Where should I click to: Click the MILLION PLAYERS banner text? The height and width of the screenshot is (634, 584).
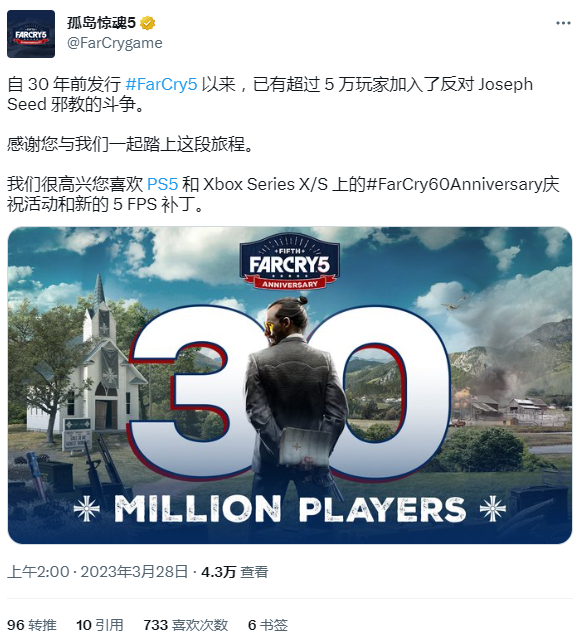pyautogui.click(x=290, y=509)
